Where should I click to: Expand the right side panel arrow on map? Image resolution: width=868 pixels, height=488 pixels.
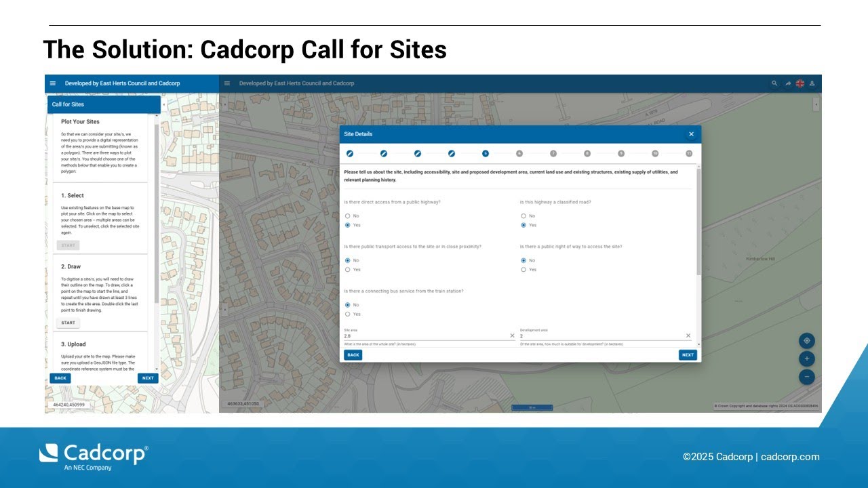(816, 104)
